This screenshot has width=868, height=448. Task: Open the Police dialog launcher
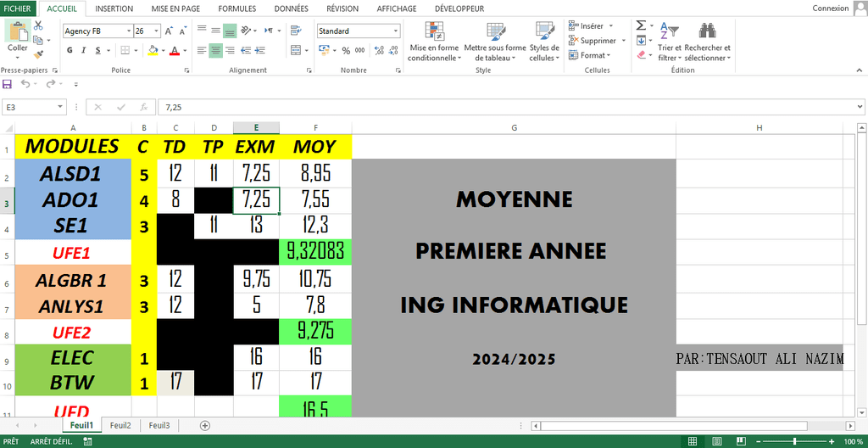tap(186, 70)
